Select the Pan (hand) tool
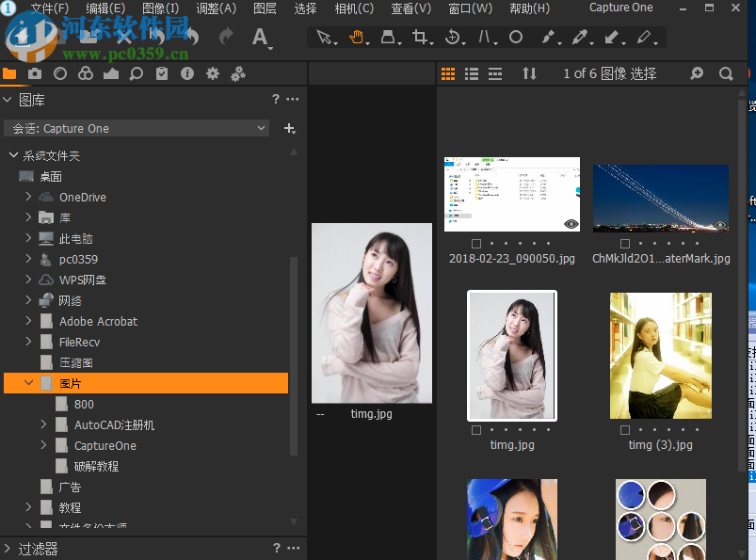Viewport: 756px width, 560px height. coord(357,38)
